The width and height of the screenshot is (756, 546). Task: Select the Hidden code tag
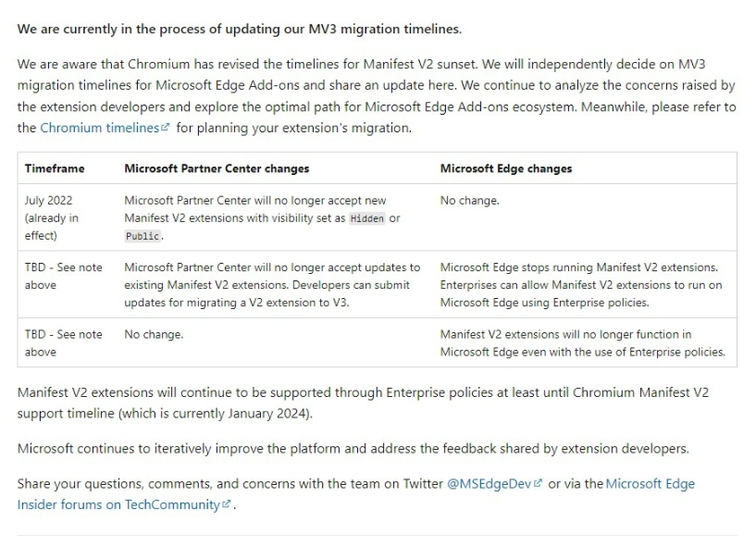click(367, 218)
